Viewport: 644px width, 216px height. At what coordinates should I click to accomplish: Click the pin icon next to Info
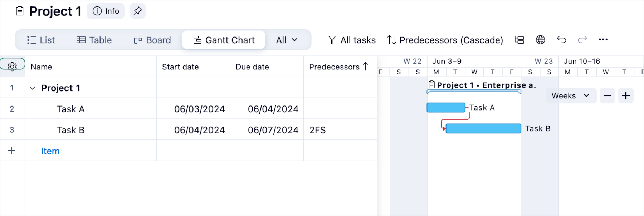138,11
